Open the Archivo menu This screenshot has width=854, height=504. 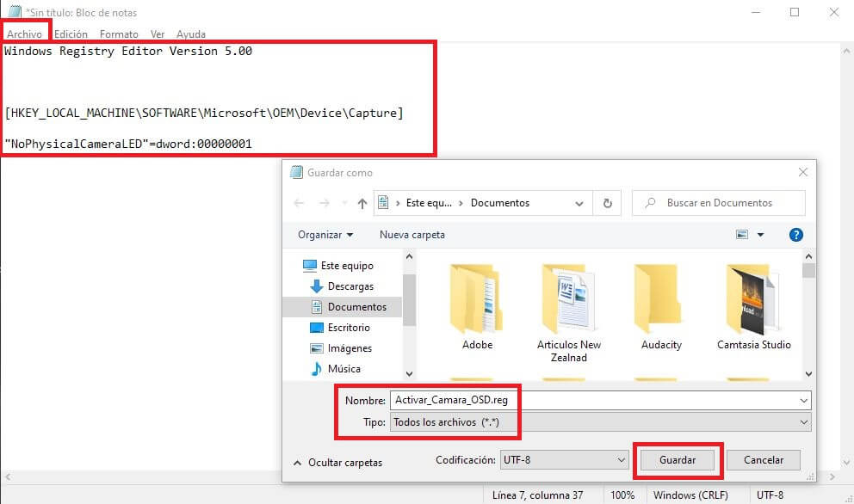(x=24, y=34)
